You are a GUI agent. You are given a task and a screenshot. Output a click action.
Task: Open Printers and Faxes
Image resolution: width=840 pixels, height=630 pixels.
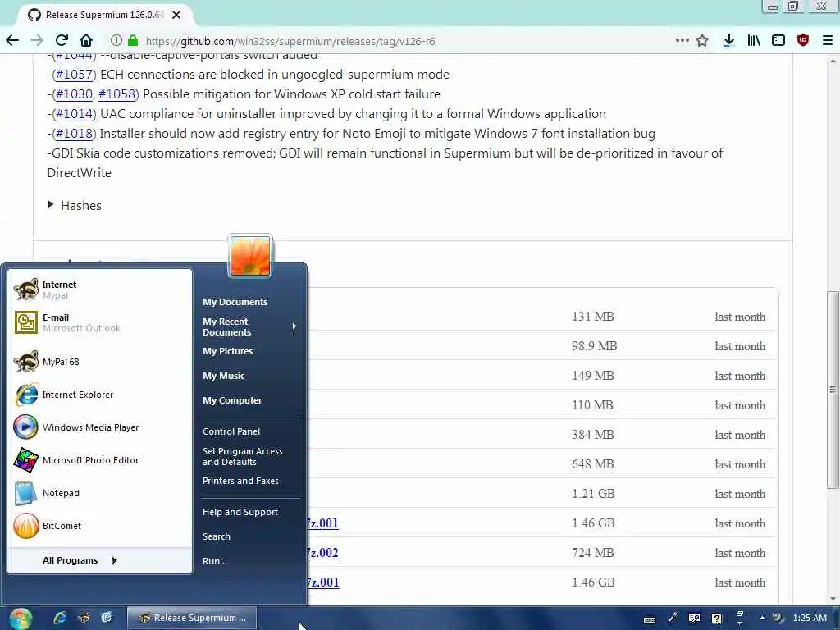click(x=240, y=481)
